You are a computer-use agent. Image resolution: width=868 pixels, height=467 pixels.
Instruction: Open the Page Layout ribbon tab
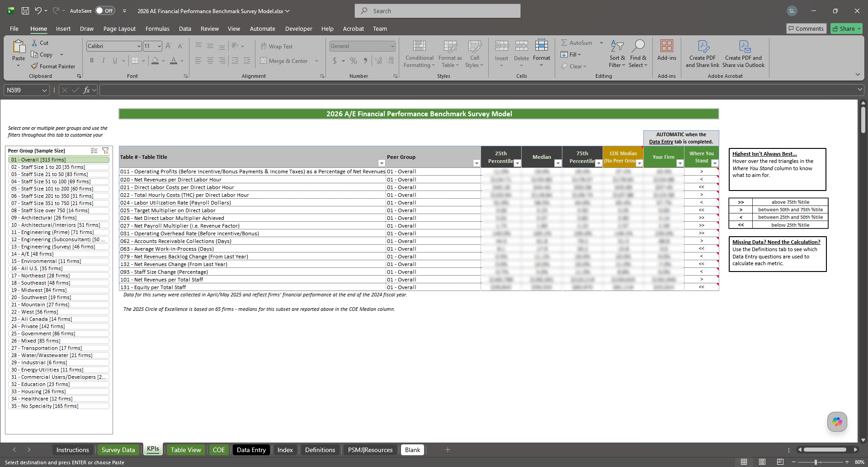(x=119, y=29)
